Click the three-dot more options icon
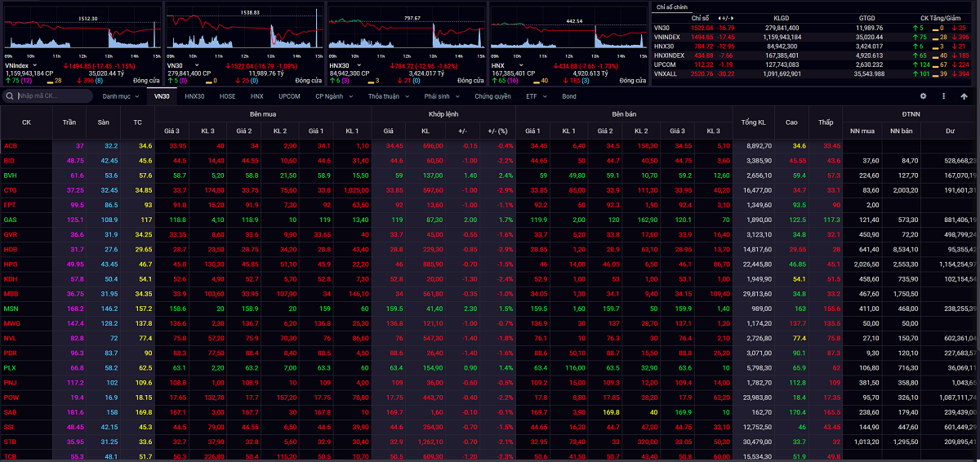The image size is (980, 462). (x=943, y=96)
